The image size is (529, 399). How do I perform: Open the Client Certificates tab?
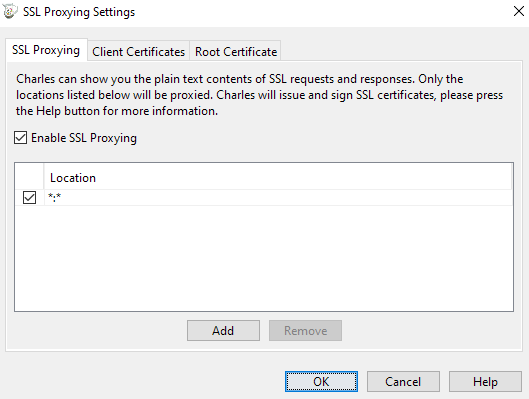point(138,52)
